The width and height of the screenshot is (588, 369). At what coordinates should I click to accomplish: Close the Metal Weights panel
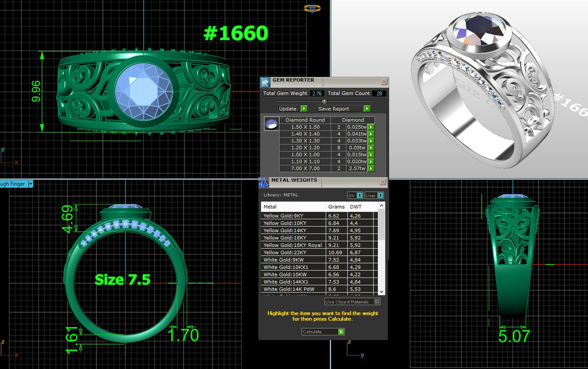[383, 182]
